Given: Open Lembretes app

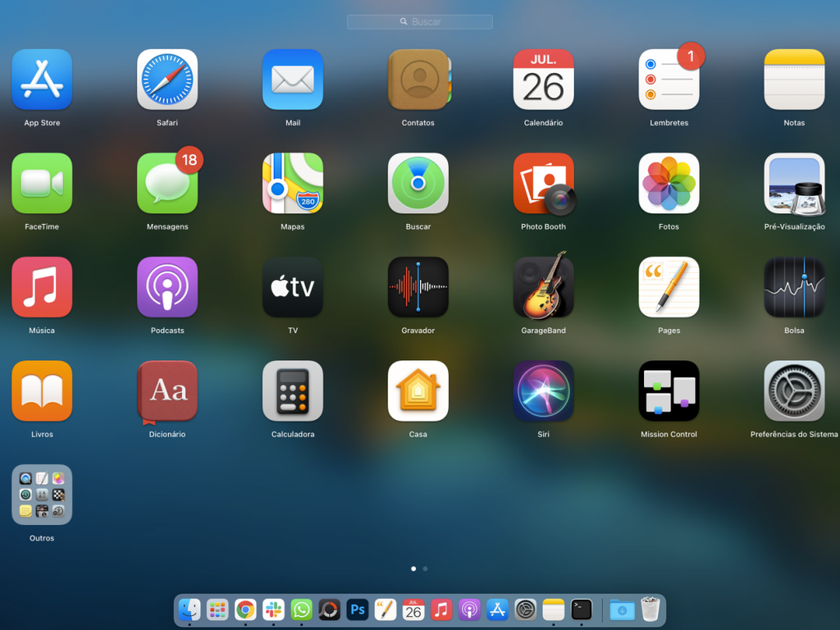Looking at the screenshot, I should (x=669, y=80).
